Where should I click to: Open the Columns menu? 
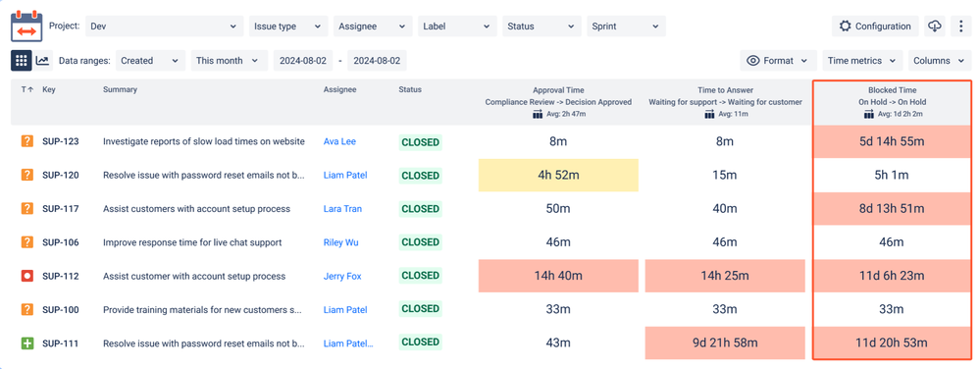tap(940, 61)
